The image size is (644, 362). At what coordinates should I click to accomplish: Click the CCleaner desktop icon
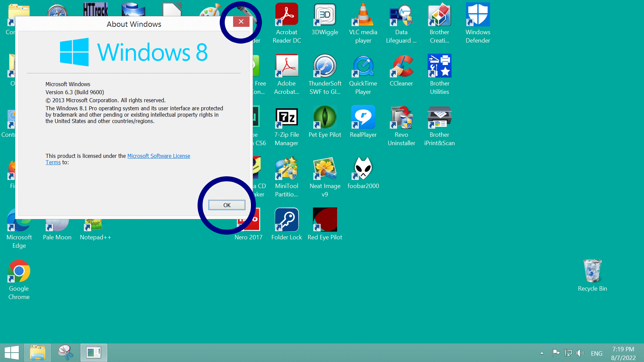(401, 71)
